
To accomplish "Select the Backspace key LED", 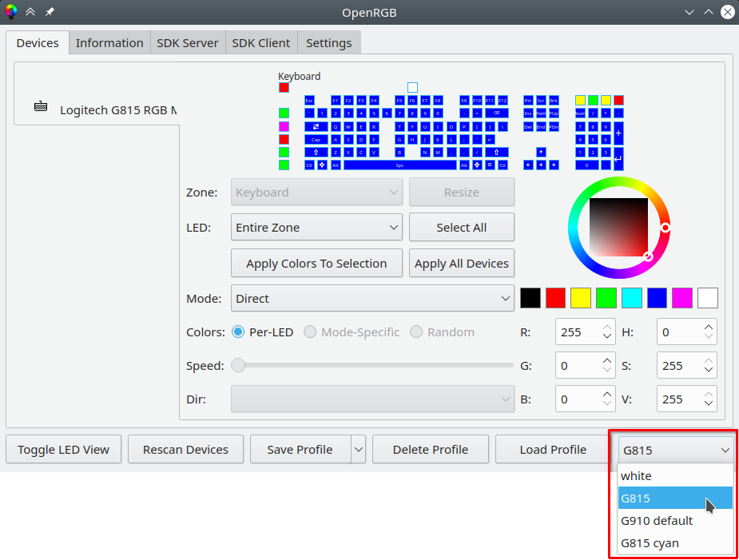I will point(497,113).
